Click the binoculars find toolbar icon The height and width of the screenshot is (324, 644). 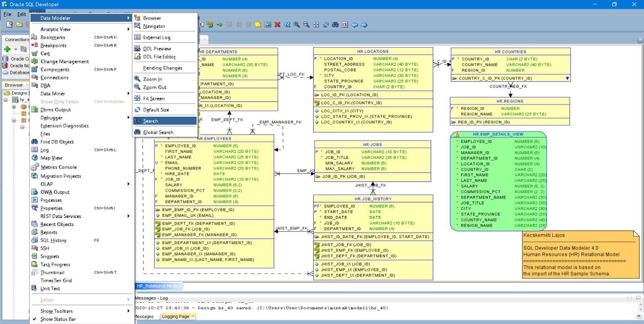335,25
